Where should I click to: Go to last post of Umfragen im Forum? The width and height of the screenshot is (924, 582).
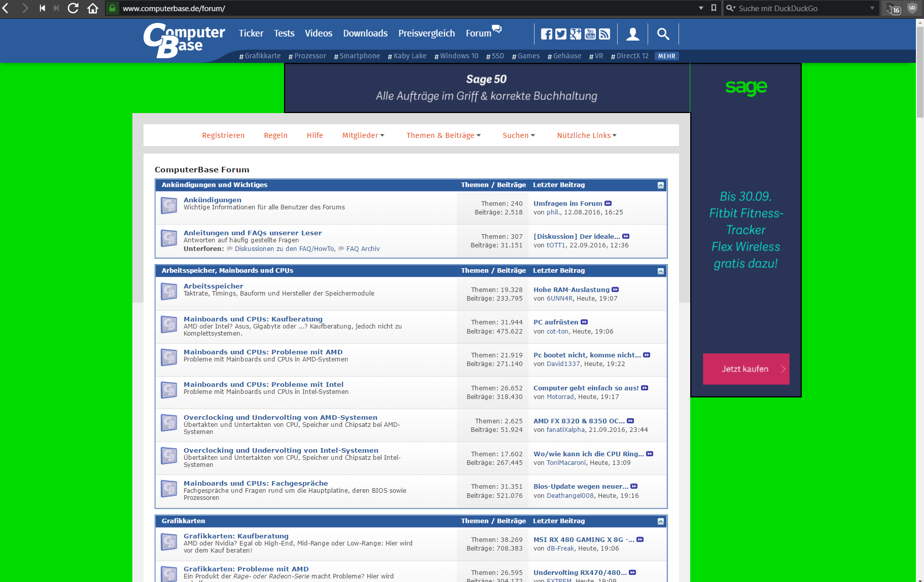click(608, 203)
